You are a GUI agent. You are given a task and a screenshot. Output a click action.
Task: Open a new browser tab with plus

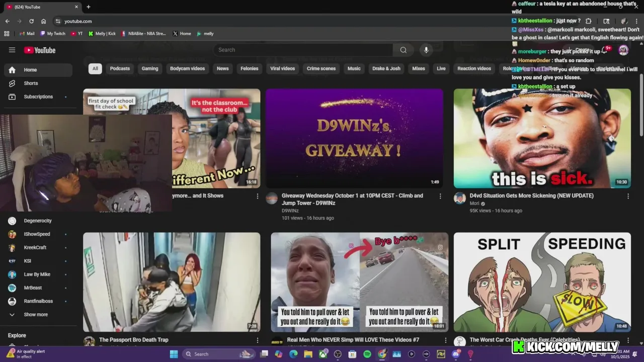coord(89,7)
